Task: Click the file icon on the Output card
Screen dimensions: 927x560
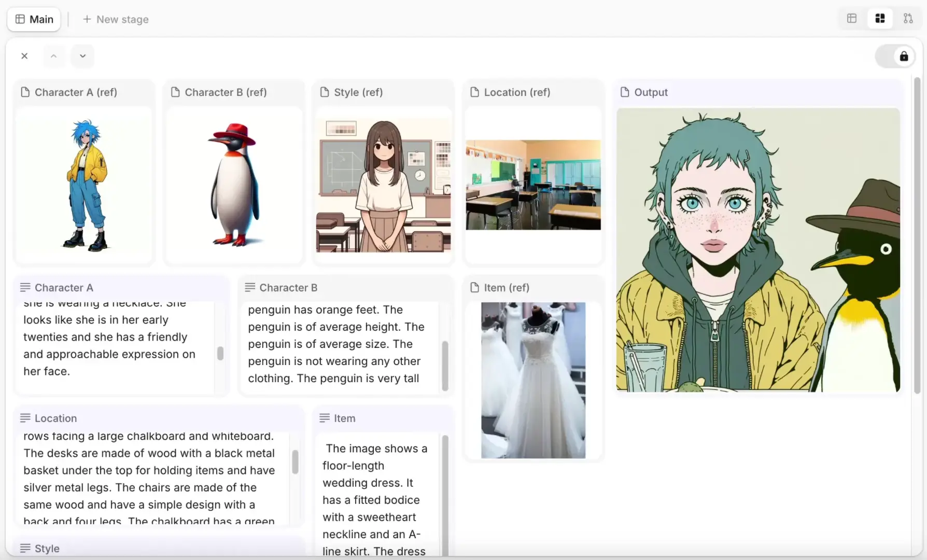Action: (x=624, y=92)
